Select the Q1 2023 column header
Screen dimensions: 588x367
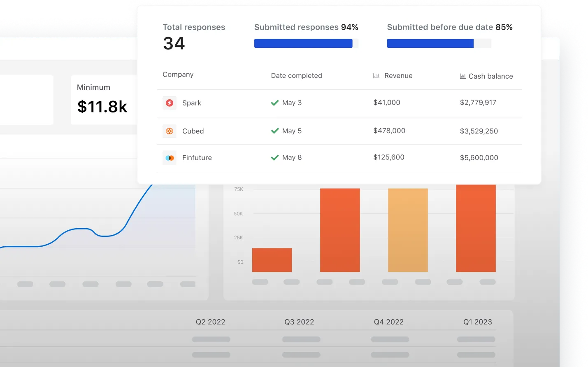pyautogui.click(x=478, y=322)
